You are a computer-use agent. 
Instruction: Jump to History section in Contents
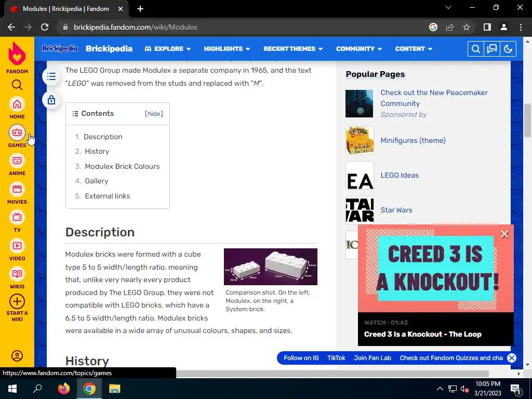pos(97,151)
